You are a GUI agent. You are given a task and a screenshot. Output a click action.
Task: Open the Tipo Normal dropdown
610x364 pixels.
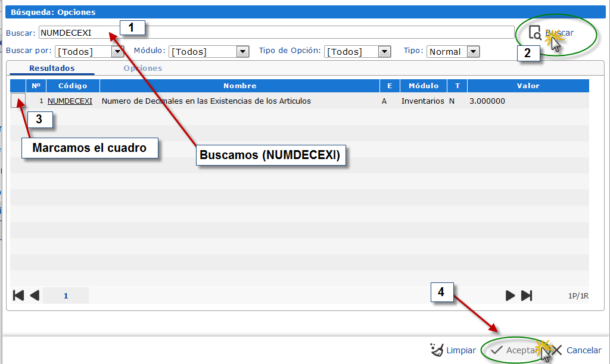(473, 51)
